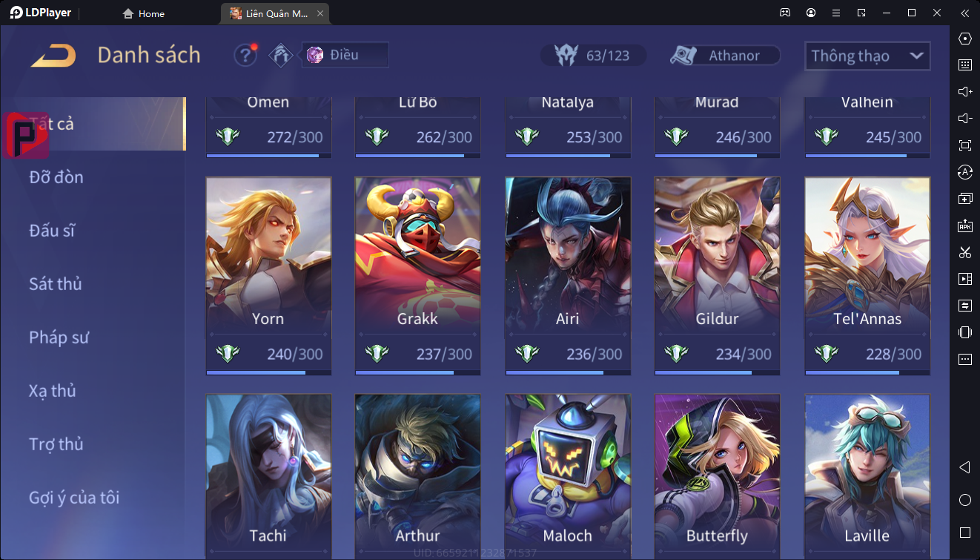Open the question mark help icon
The width and height of the screenshot is (980, 560).
(x=245, y=55)
